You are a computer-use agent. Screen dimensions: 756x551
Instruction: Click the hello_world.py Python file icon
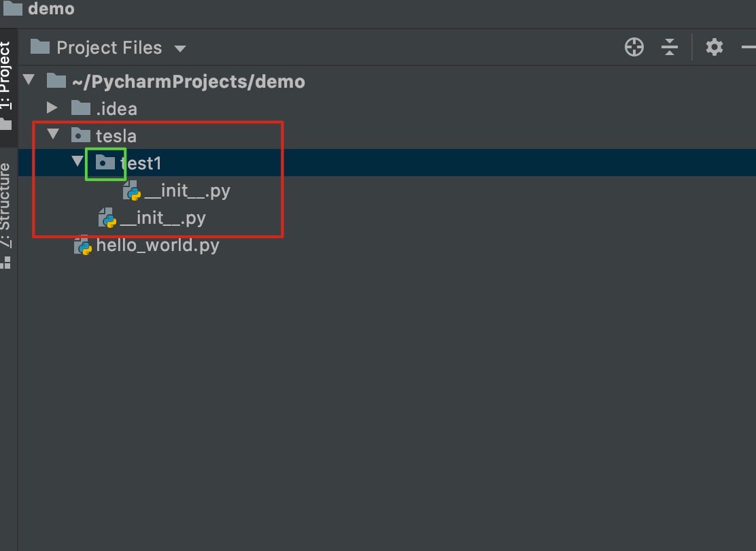click(83, 246)
